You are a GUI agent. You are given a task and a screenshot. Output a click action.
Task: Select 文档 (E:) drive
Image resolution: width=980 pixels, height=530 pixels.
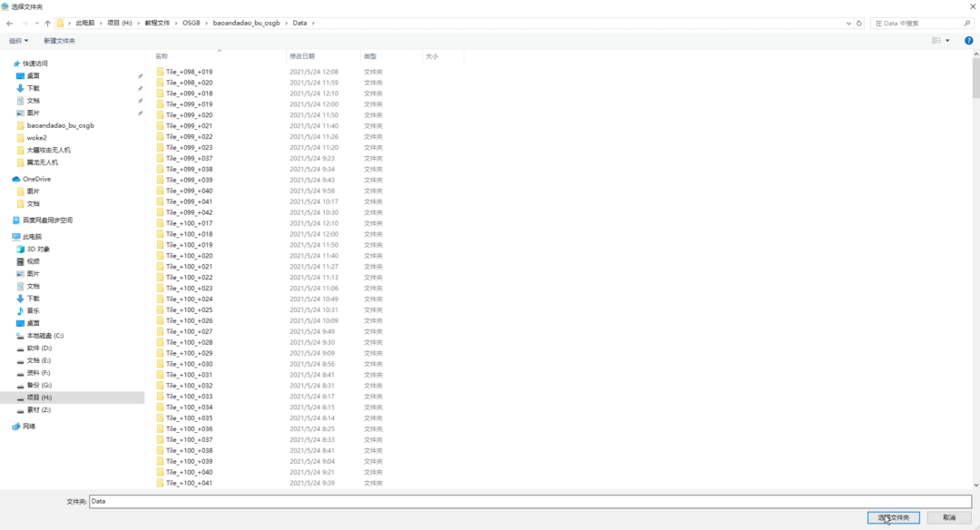pyautogui.click(x=39, y=360)
